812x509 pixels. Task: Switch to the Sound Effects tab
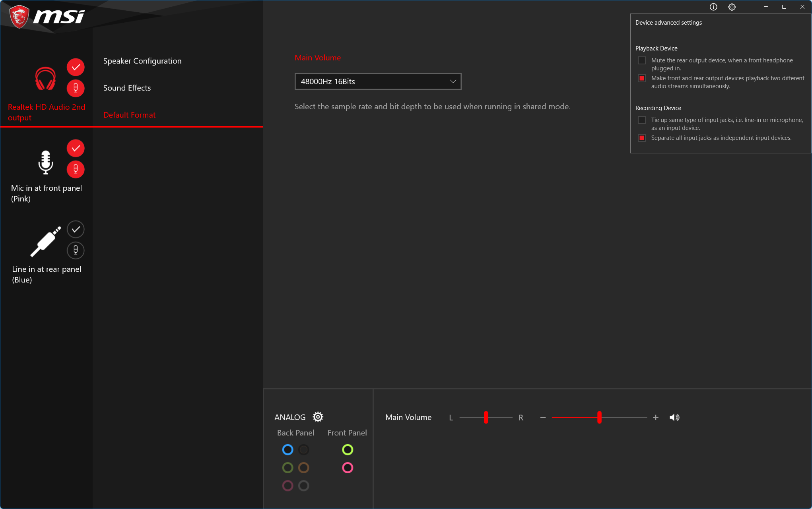(127, 88)
